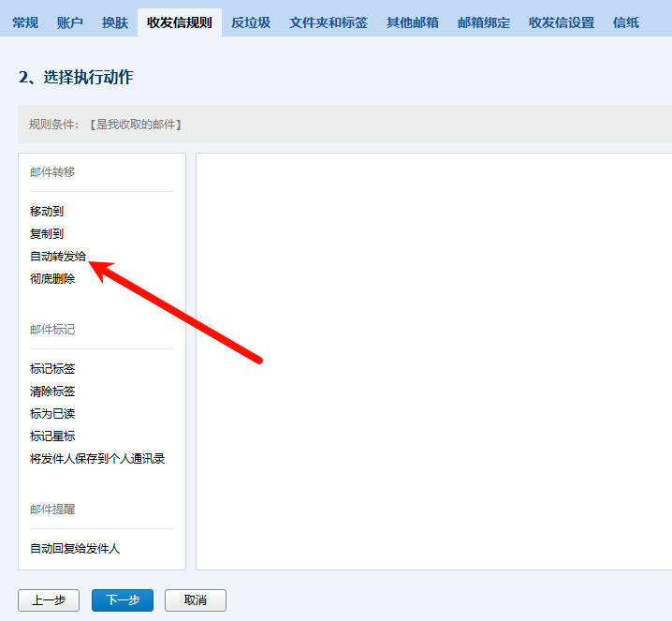
Task: Open the 邮箱绑定 tab
Action: (484, 22)
